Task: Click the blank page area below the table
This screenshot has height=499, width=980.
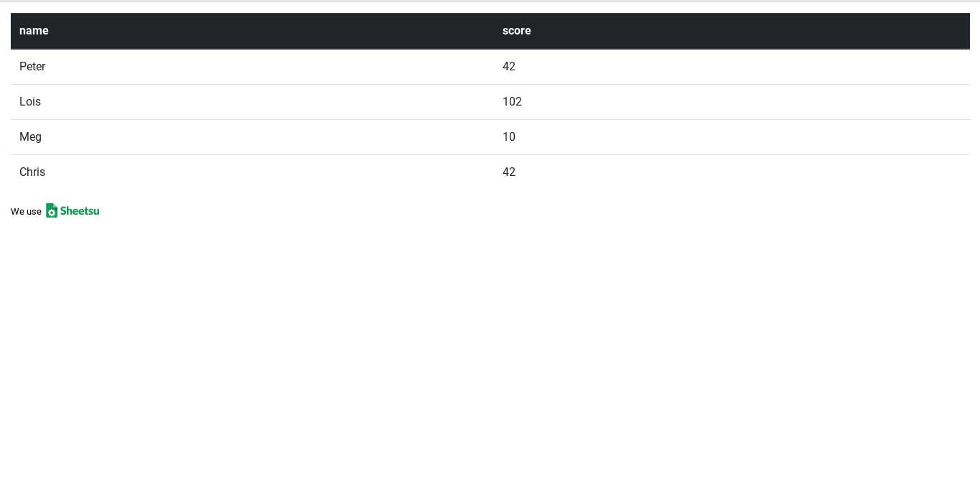Action: pyautogui.click(x=490, y=359)
